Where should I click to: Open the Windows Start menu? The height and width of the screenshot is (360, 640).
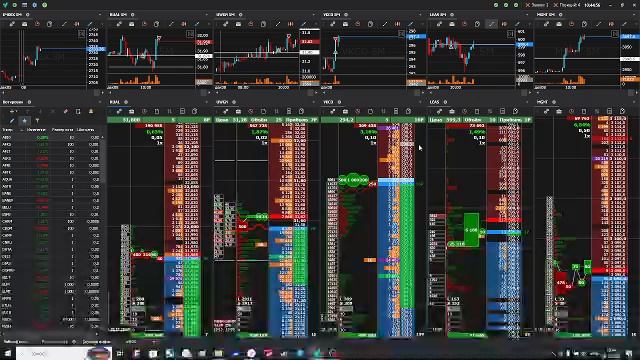7,353
